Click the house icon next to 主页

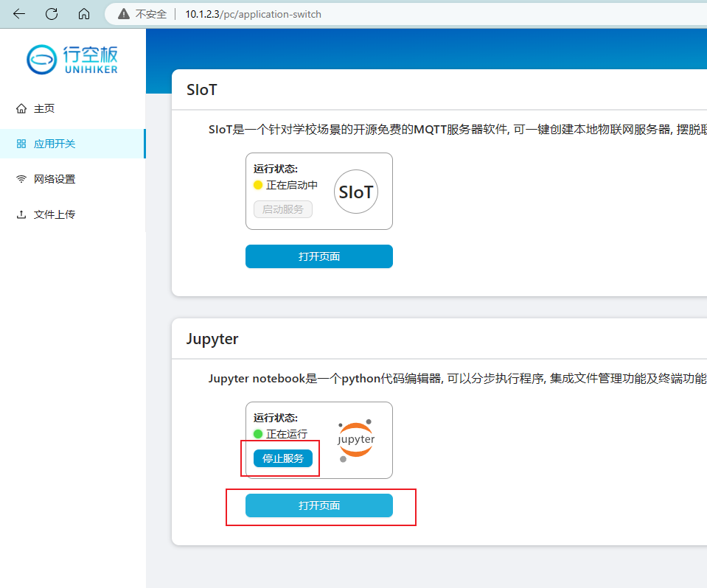[x=21, y=108]
